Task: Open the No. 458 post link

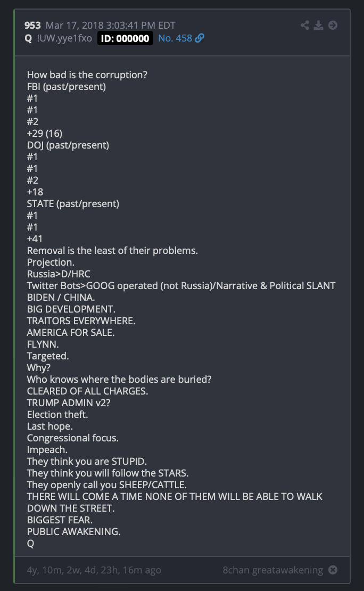Action: [x=175, y=38]
